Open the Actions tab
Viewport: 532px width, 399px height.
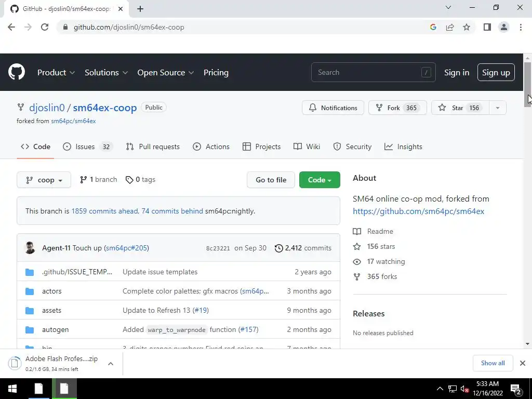[x=211, y=147]
